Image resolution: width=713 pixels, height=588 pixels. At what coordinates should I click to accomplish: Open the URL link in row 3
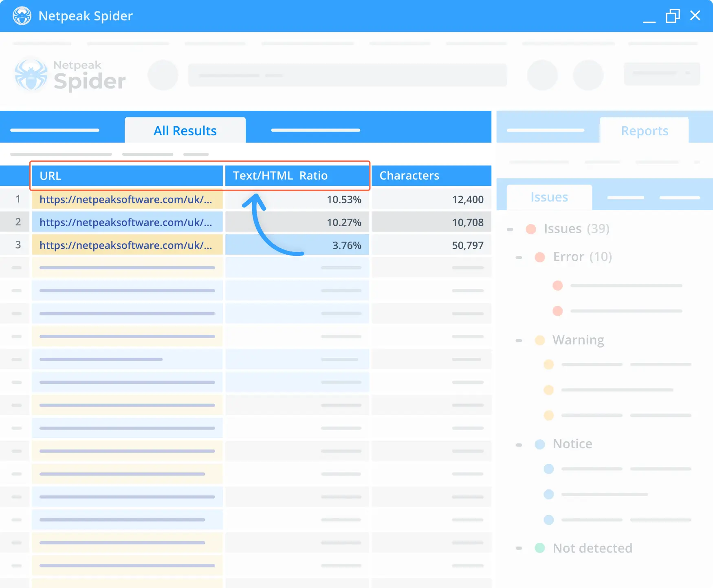125,245
